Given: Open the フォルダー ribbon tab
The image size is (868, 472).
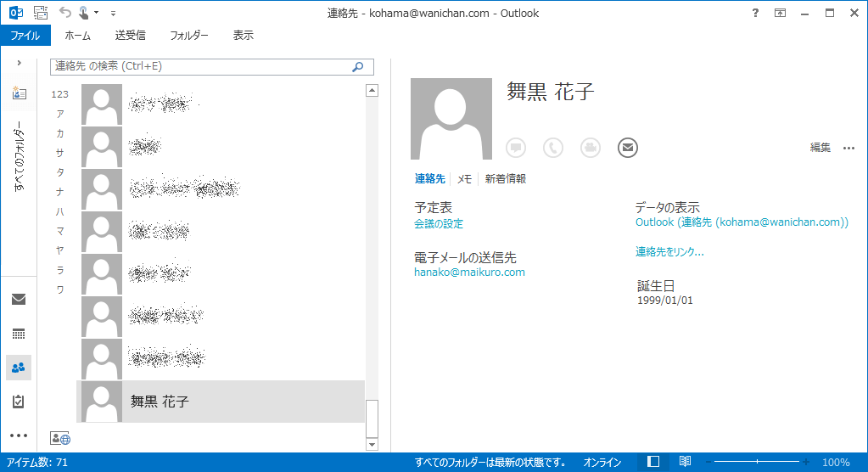Looking at the screenshot, I should coord(188,36).
